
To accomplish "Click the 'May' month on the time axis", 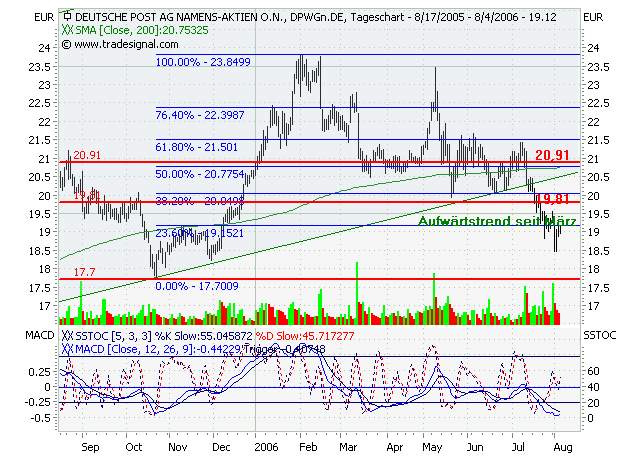I will click(x=432, y=447).
